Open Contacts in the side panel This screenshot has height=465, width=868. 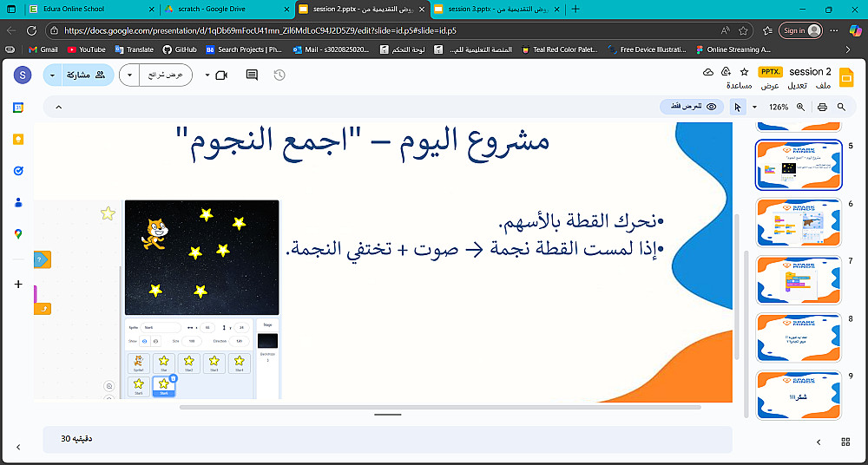tap(17, 203)
